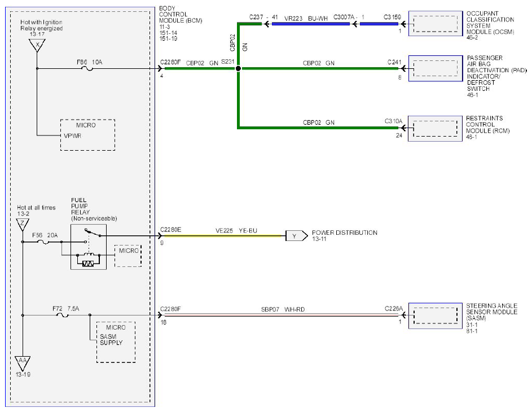Open page reference 31-1 under SASM label

[472, 325]
